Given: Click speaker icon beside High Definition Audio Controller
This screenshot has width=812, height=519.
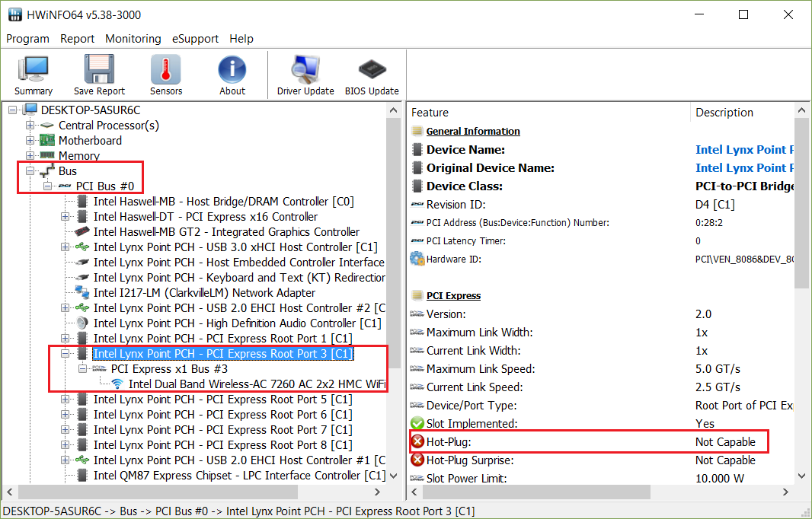Looking at the screenshot, I should (82, 323).
